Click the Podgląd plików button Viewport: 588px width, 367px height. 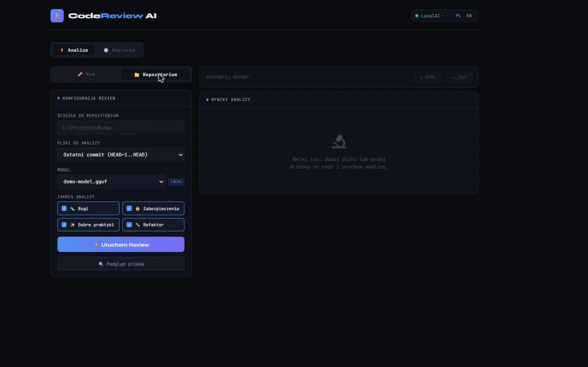(121, 264)
